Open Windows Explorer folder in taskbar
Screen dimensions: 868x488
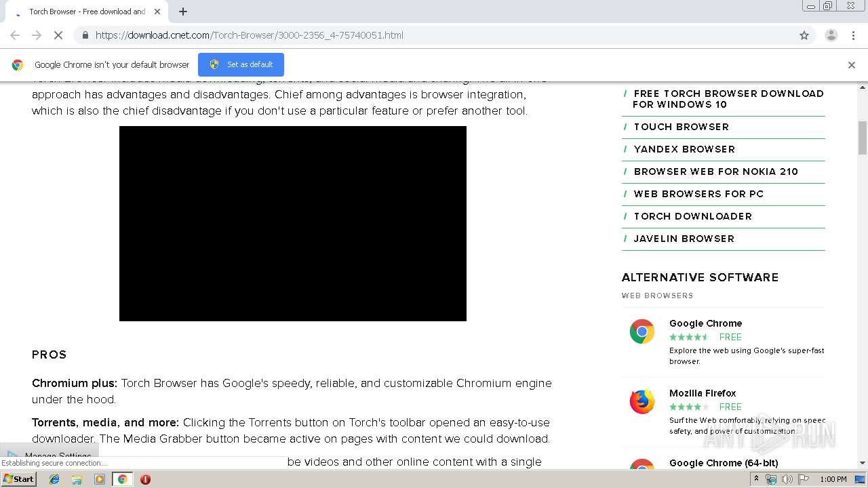pyautogui.click(x=77, y=479)
